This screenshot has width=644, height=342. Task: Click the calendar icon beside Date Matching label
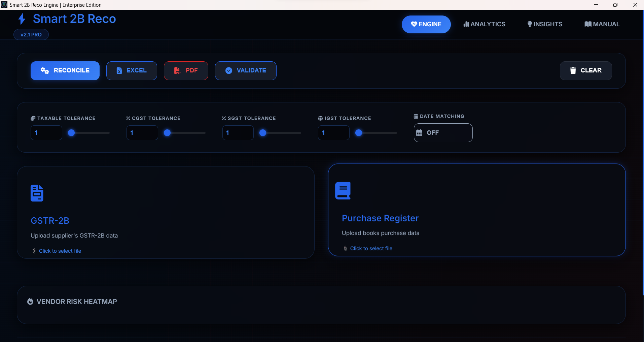[416, 116]
